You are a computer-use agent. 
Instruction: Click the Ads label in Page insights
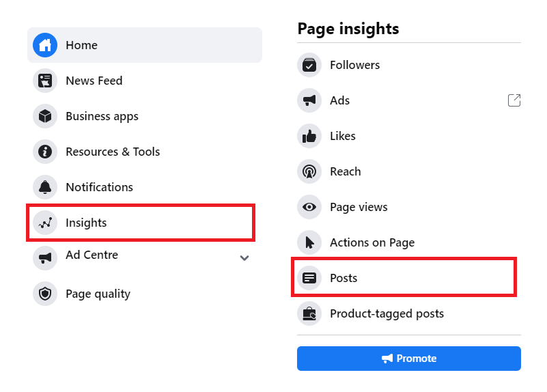click(339, 100)
